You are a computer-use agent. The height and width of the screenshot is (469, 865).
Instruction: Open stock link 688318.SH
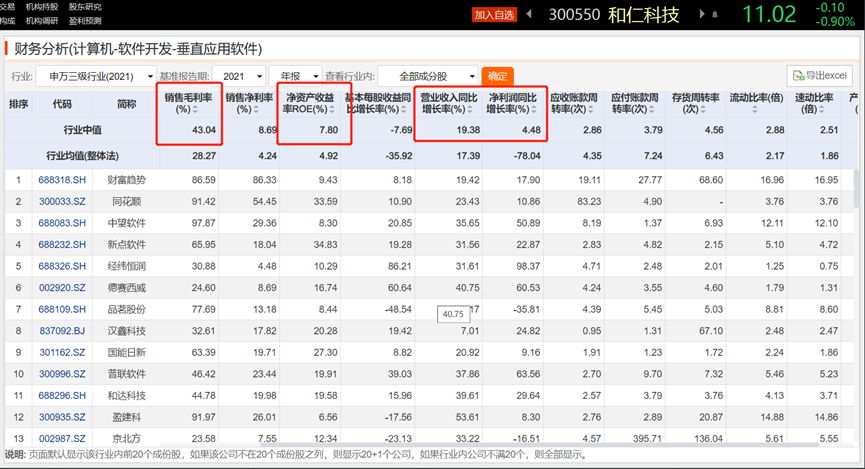62,180
